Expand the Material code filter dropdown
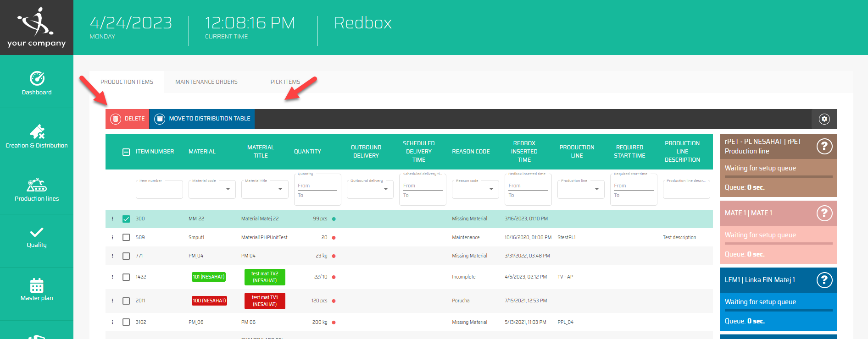This screenshot has width=868, height=339. click(x=228, y=189)
